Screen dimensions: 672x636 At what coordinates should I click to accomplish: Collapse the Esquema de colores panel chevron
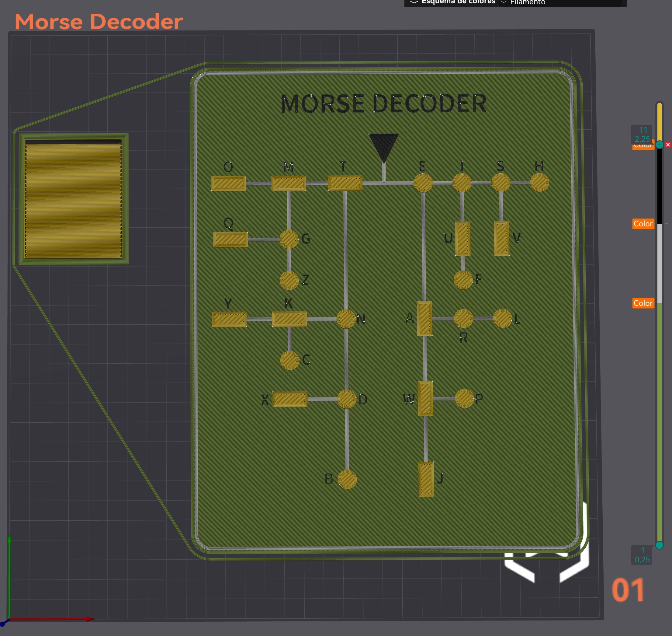[414, 2]
